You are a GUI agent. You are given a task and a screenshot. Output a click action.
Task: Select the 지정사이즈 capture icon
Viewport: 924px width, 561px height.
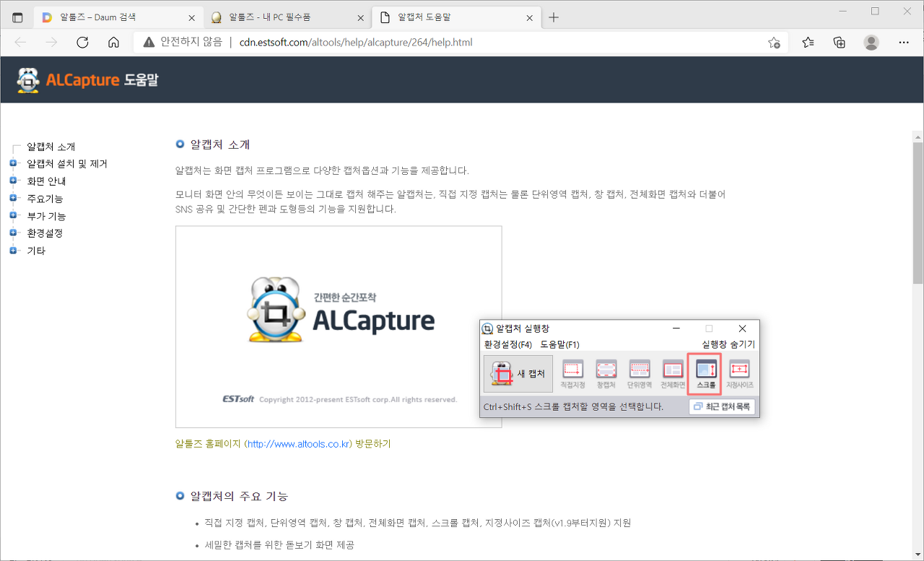click(x=739, y=374)
